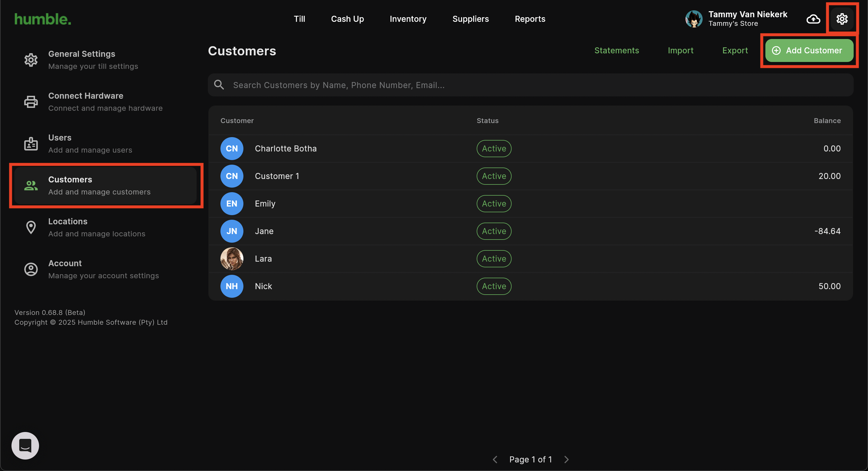The height and width of the screenshot is (471, 868).
Task: Click the Customers people icon in sidebar
Action: (x=31, y=186)
